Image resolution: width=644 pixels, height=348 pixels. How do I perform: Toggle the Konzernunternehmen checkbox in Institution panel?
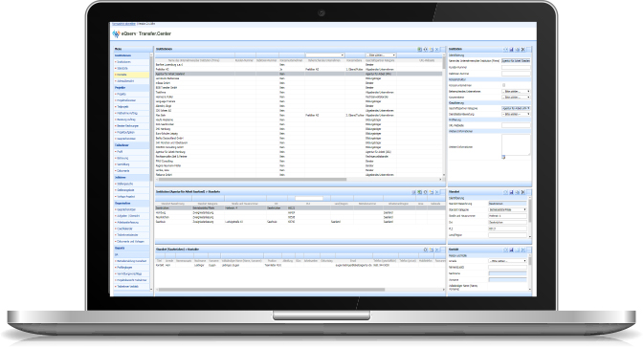[x=504, y=85]
